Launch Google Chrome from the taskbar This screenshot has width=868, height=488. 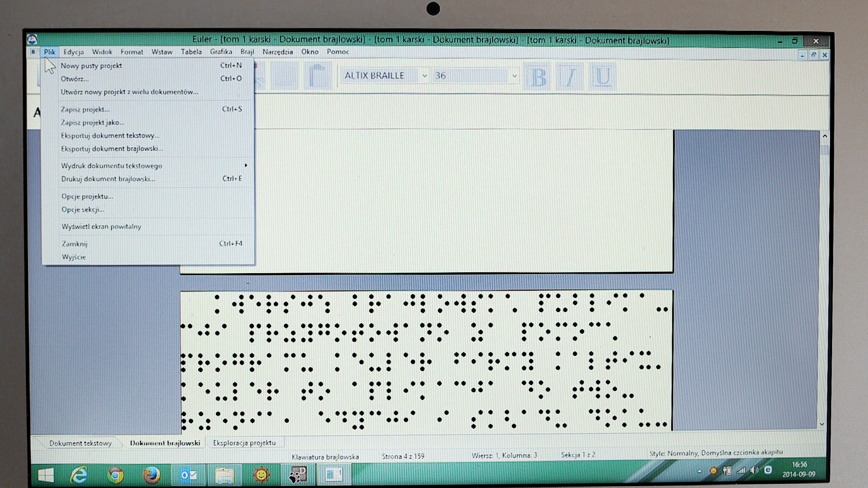[115, 475]
